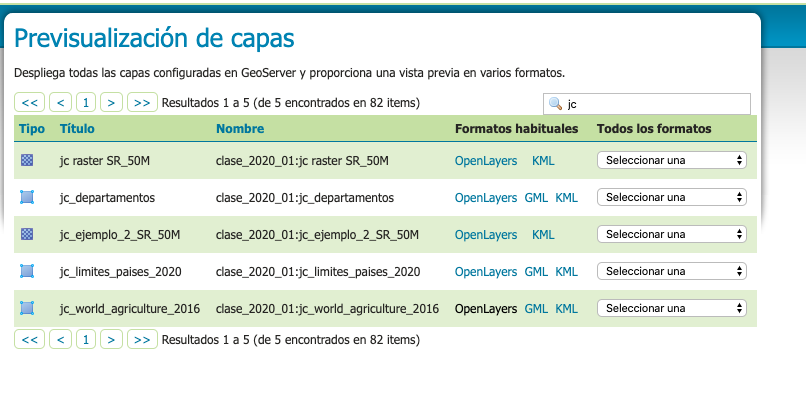Click raster type icon for jc raster SR_50M
The height and width of the screenshot is (408, 806).
pos(27,160)
